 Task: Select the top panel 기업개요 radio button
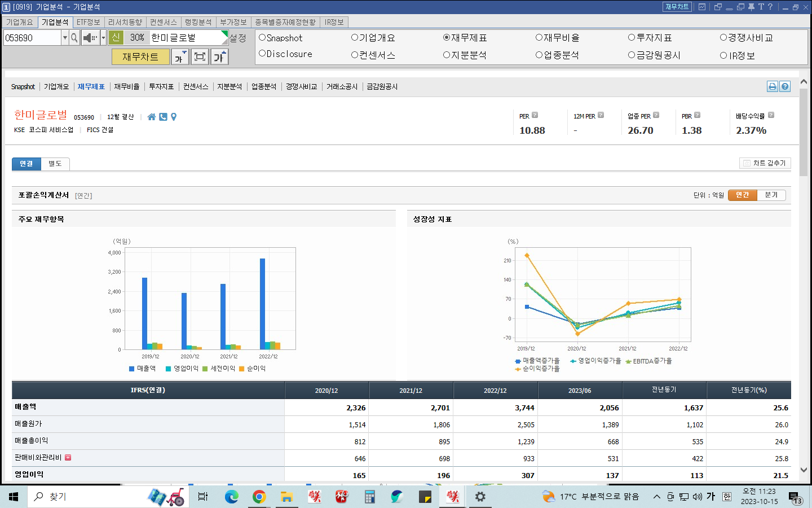(x=355, y=37)
